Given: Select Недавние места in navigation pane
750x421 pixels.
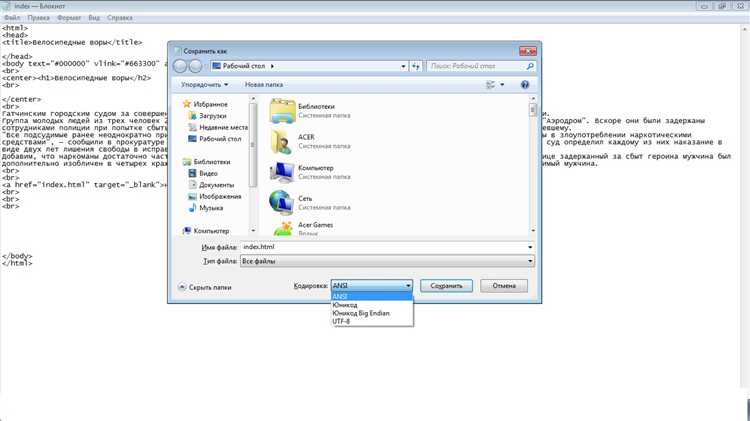Looking at the screenshot, I should pos(218,127).
